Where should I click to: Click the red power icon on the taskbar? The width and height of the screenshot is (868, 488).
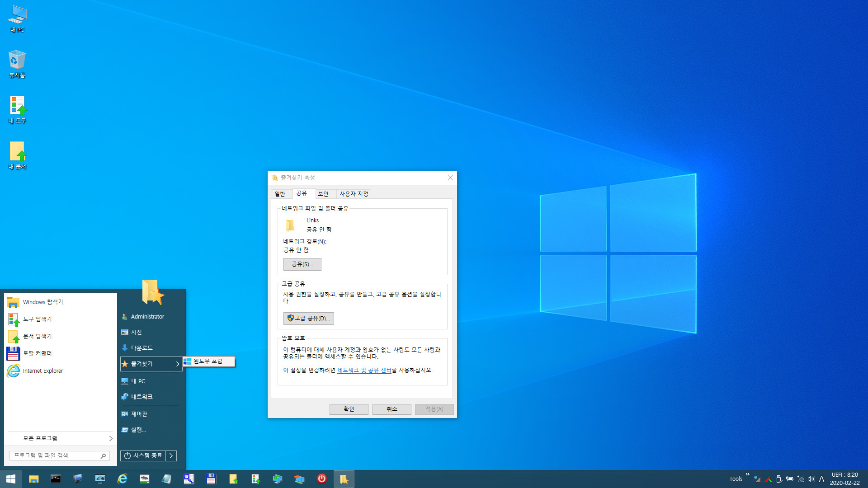coord(321,479)
